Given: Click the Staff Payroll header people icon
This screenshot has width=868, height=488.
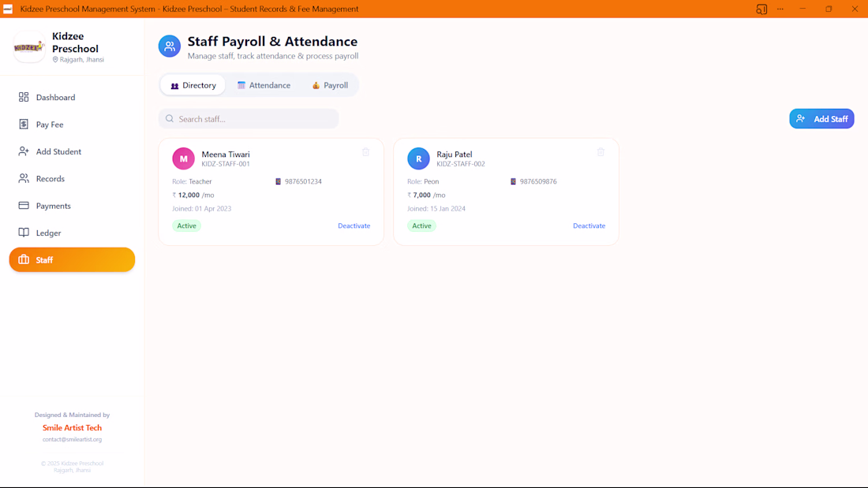Looking at the screenshot, I should tap(170, 47).
